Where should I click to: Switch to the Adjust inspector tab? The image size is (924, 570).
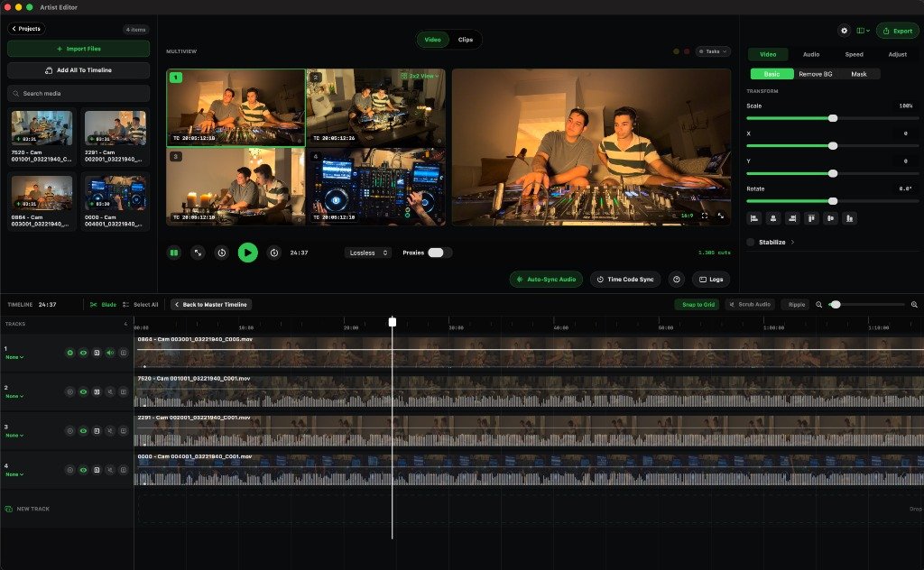click(x=898, y=54)
